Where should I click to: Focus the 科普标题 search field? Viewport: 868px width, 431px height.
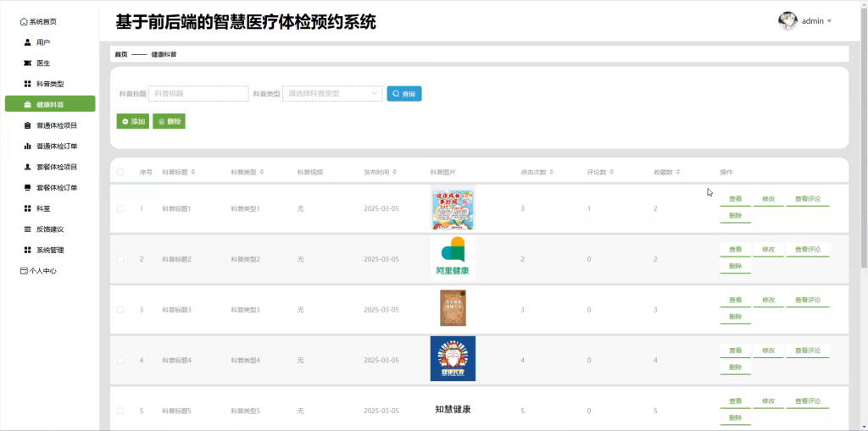coord(198,94)
